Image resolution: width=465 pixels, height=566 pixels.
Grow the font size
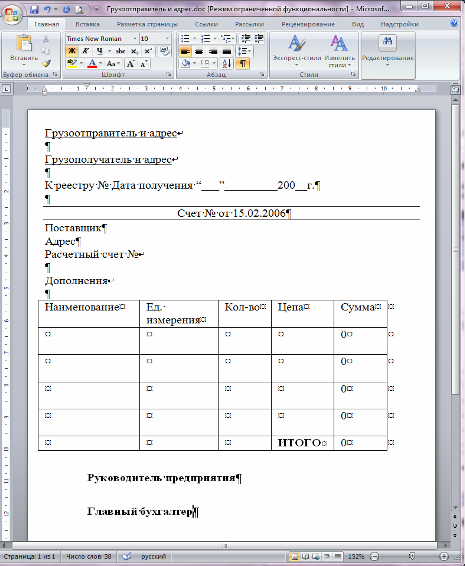130,64
